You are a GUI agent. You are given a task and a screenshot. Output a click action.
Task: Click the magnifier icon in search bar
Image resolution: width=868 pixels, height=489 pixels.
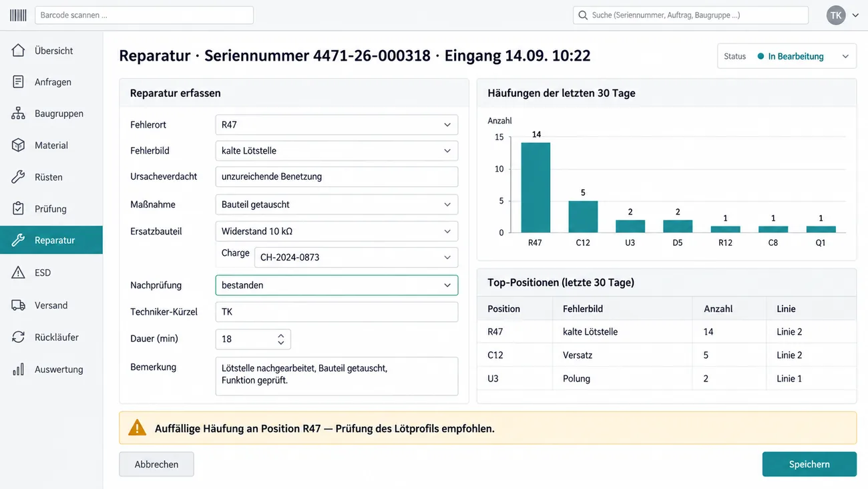(x=583, y=15)
